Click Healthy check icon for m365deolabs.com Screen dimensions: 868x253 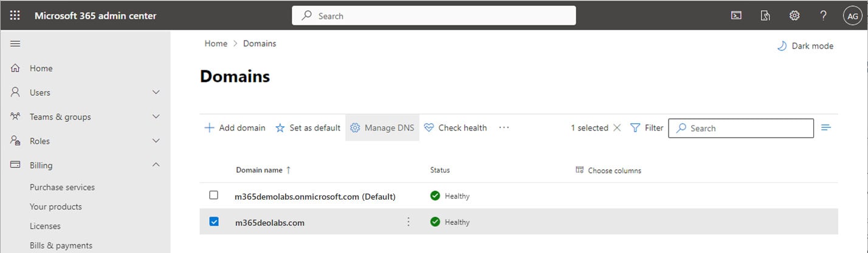pos(435,222)
